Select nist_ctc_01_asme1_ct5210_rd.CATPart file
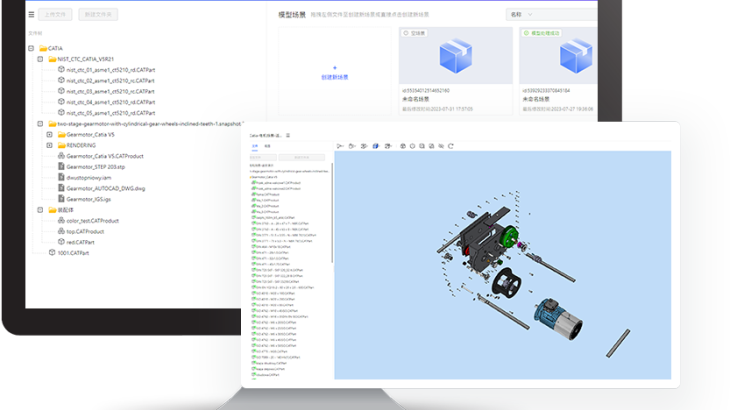Screen dimensions: 730x410 [x=110, y=70]
